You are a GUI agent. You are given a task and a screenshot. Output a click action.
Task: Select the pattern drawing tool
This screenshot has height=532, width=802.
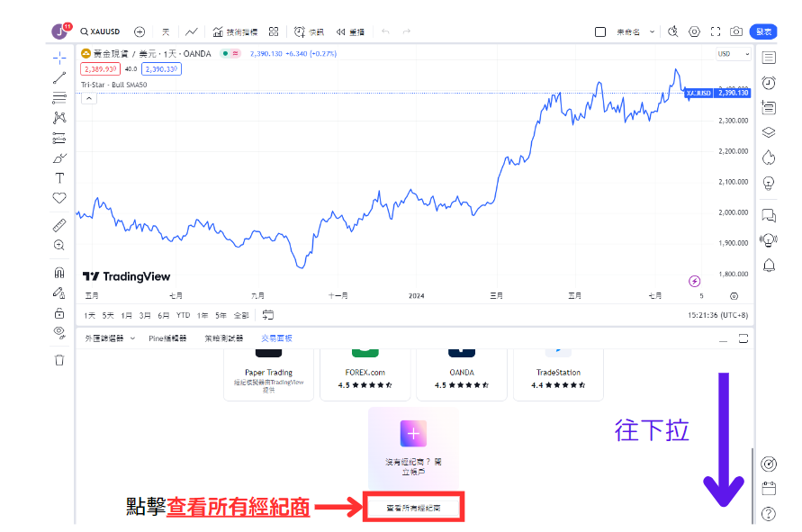[59, 118]
